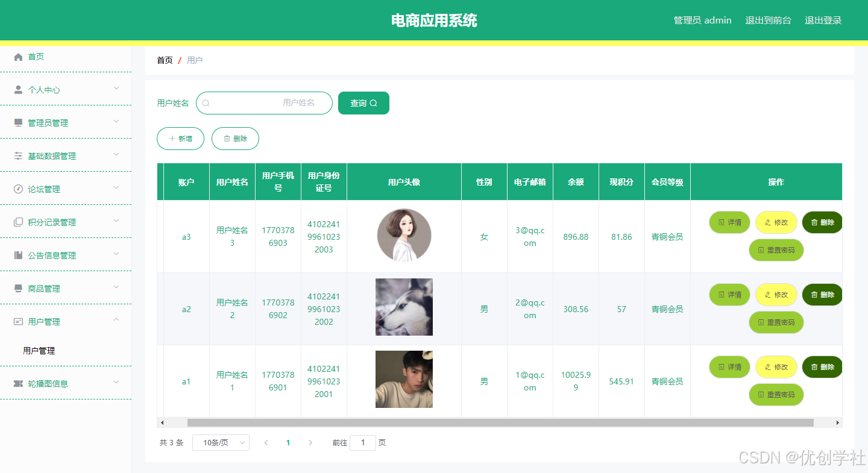The image size is (868, 473).
Task: Click the copy icon for 积分记录管理
Action: (x=18, y=222)
